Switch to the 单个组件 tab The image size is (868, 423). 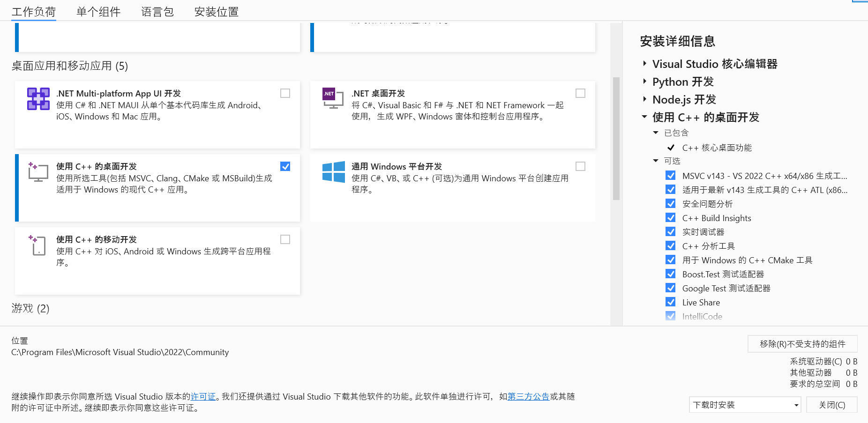pyautogui.click(x=98, y=12)
